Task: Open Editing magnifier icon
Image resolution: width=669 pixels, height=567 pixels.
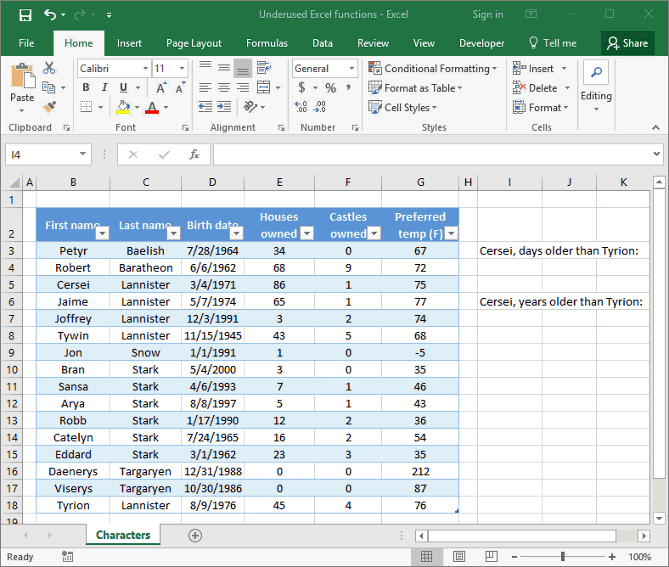Action: point(596,72)
